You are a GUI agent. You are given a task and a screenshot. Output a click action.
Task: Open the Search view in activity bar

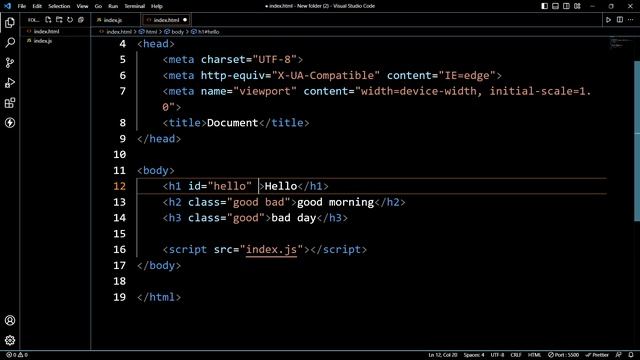point(10,42)
